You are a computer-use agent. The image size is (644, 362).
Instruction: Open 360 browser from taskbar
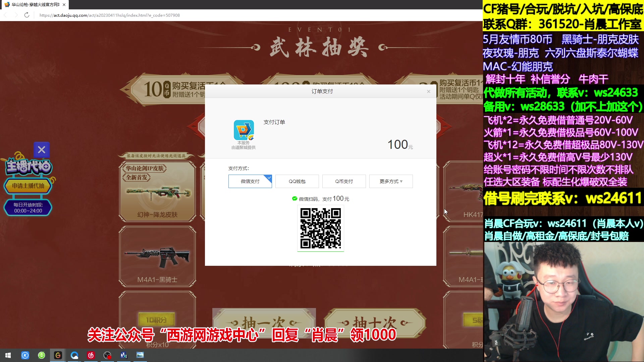(42, 355)
